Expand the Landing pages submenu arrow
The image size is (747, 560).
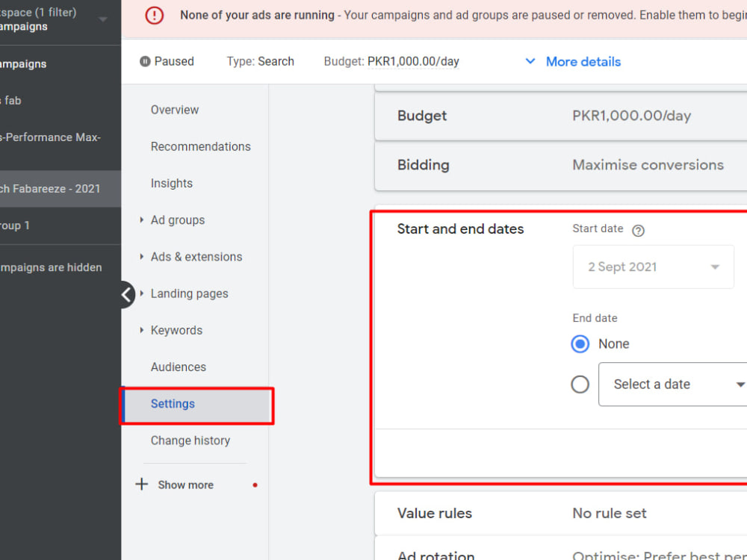tap(141, 293)
